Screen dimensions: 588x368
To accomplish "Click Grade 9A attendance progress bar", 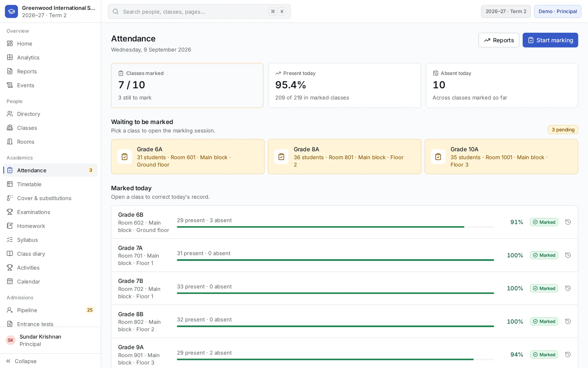I will click(335, 359).
